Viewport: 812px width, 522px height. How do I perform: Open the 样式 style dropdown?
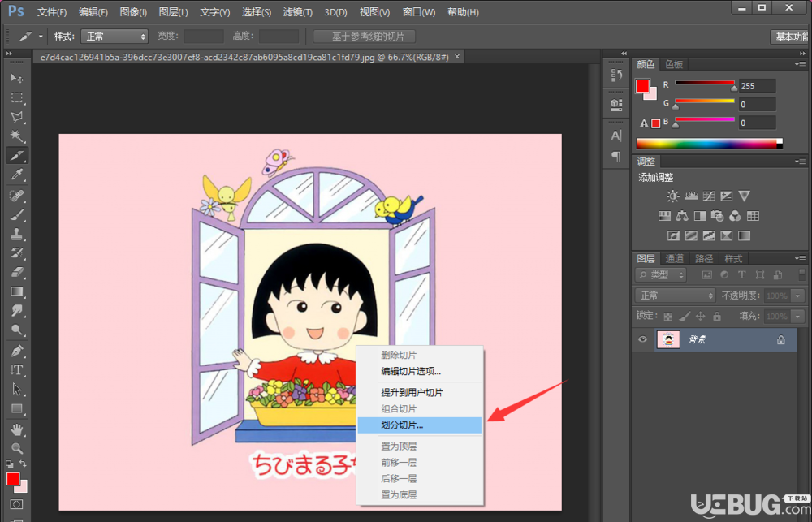(114, 37)
